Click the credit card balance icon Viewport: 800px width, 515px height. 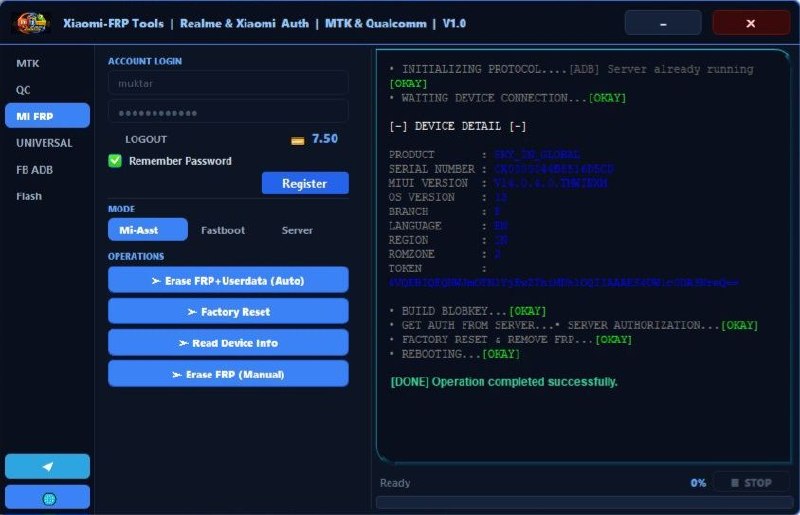297,140
